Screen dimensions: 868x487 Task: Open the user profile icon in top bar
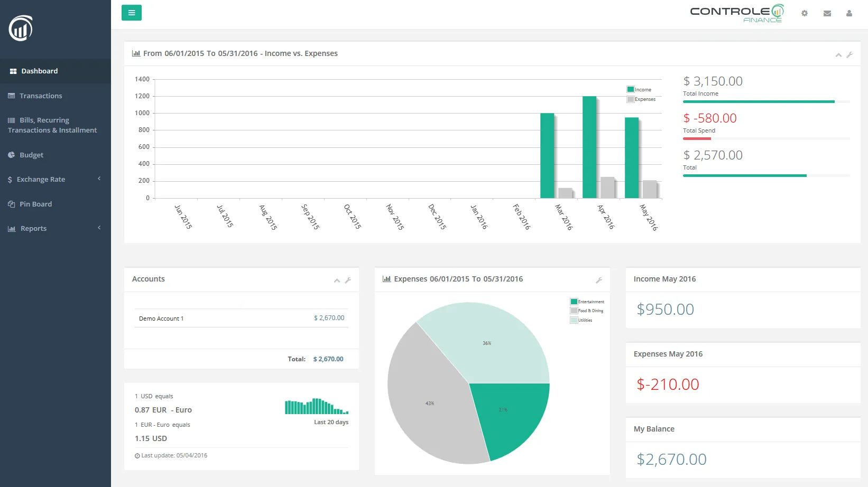tap(849, 13)
